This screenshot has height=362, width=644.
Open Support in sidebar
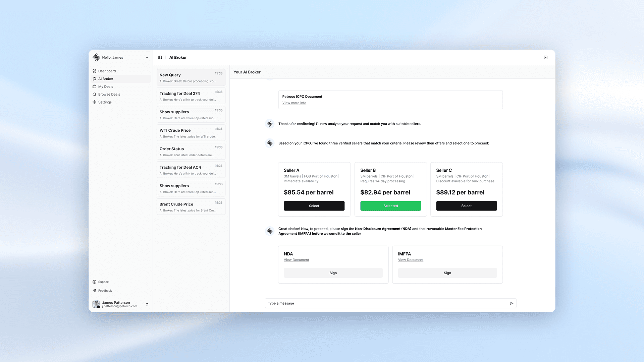[103, 282]
